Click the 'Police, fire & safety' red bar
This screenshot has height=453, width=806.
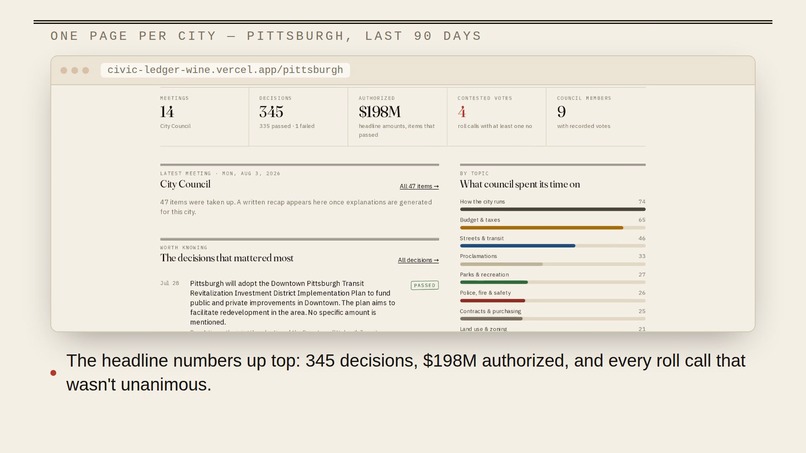492,300
